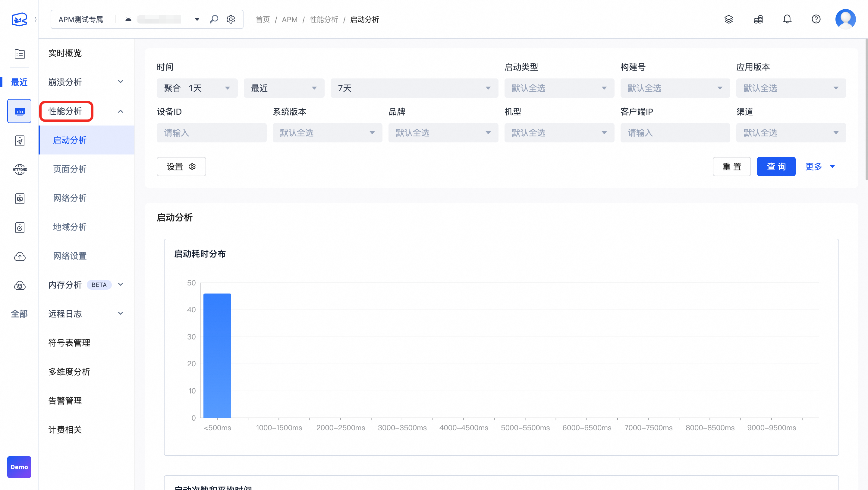Open the help question mark icon
This screenshot has width=868, height=490.
816,19
